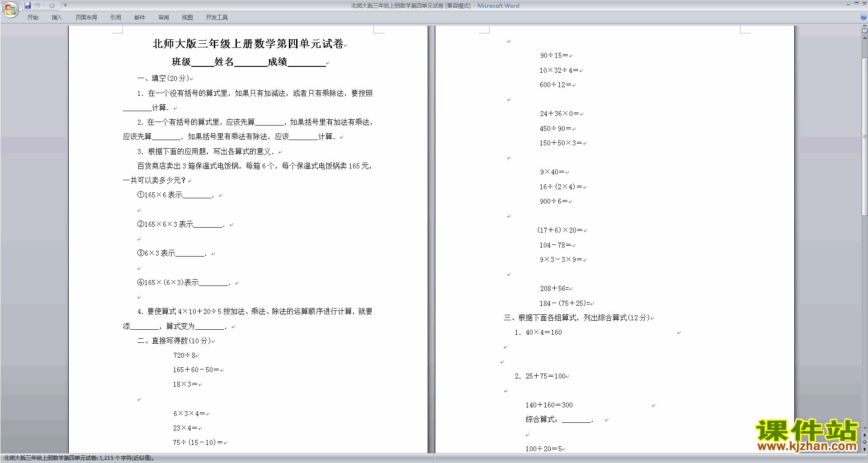Click equation 18×3=
868x463 pixels.
tap(185, 384)
